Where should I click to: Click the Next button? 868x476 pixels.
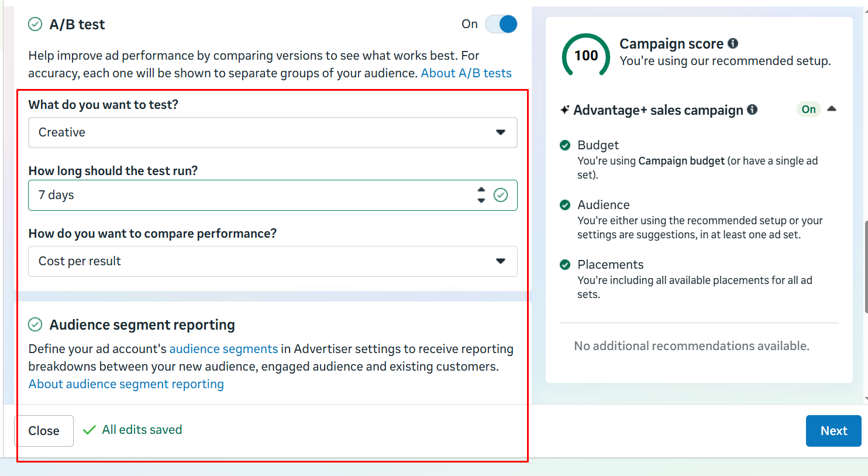[833, 431]
